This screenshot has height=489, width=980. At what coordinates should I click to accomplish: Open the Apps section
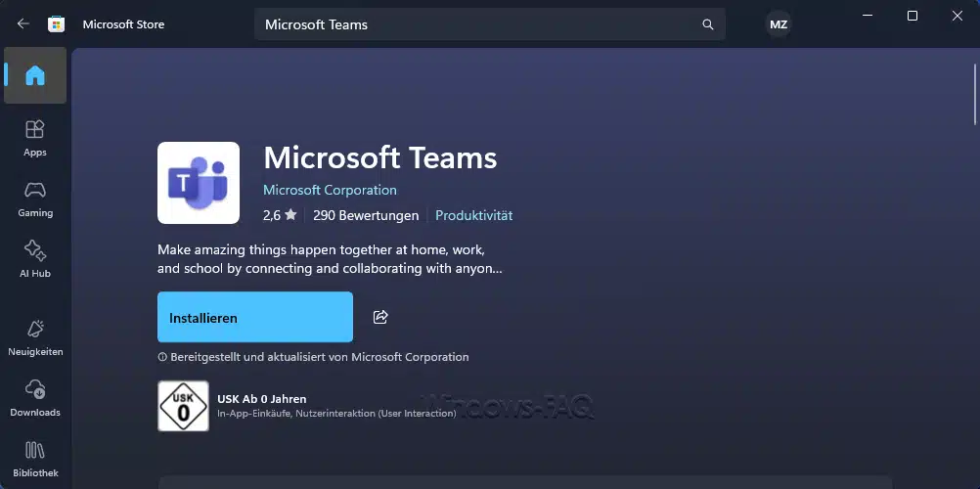(35, 138)
